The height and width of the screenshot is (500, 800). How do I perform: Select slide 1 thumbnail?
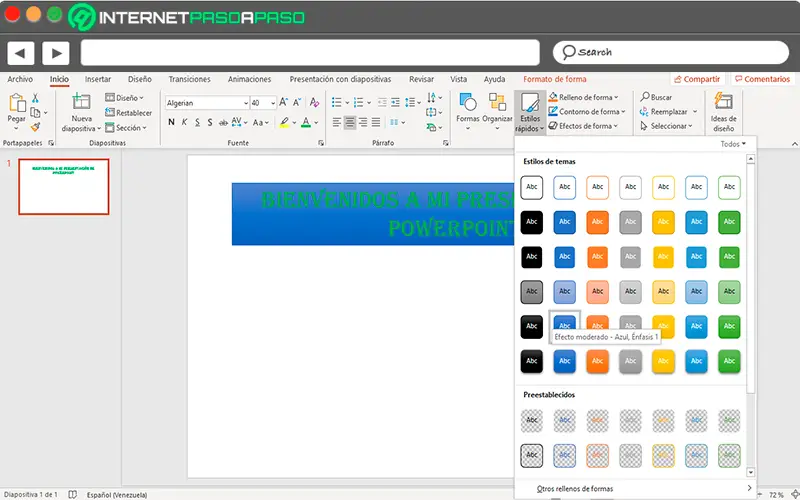click(64, 186)
